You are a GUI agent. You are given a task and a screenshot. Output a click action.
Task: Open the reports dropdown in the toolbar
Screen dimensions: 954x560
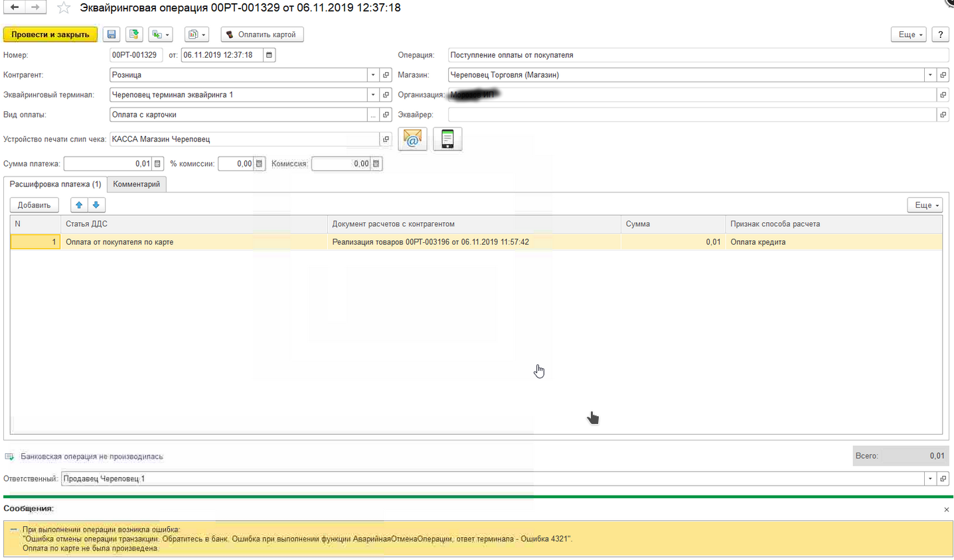197,35
